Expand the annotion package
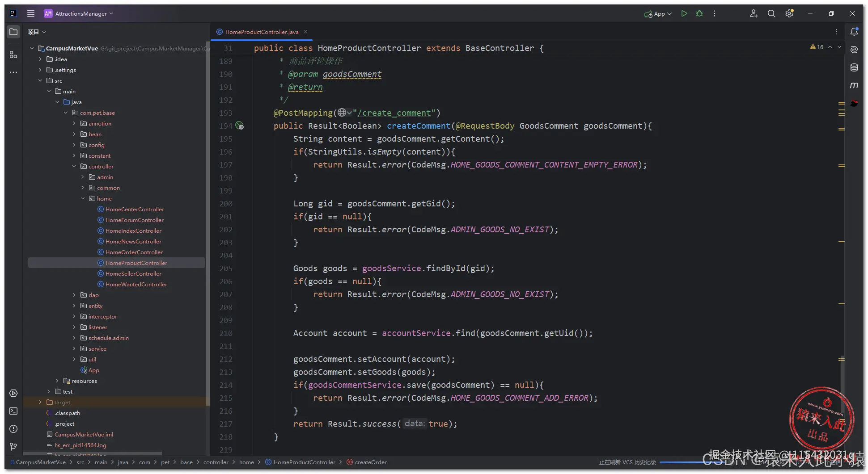868x474 pixels. click(x=74, y=123)
